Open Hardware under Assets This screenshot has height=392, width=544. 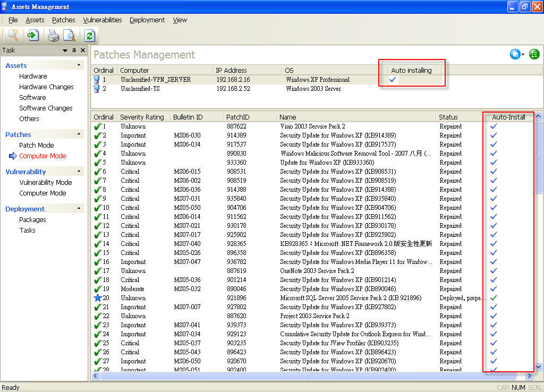(x=33, y=76)
